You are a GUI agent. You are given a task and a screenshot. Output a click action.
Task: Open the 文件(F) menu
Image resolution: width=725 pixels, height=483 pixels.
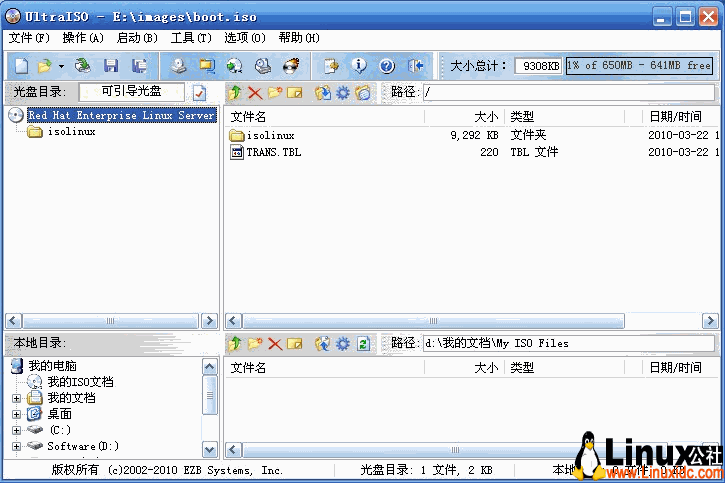[x=29, y=38]
